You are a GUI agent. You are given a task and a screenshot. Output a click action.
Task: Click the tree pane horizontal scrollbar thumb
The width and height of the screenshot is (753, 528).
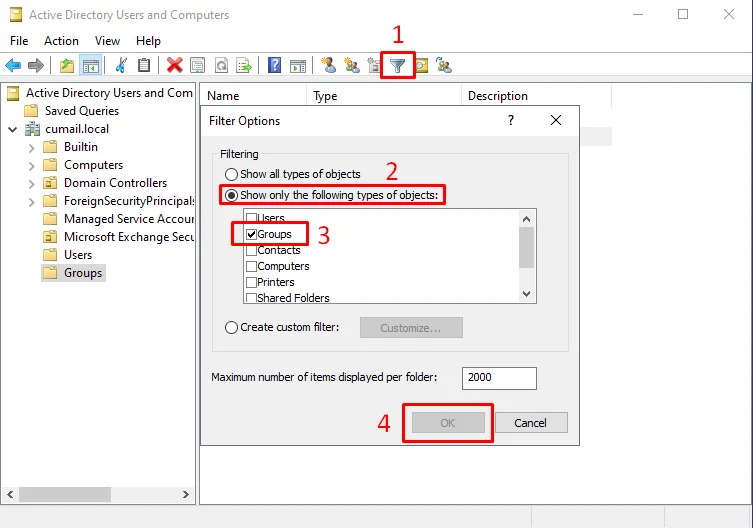coord(65,494)
